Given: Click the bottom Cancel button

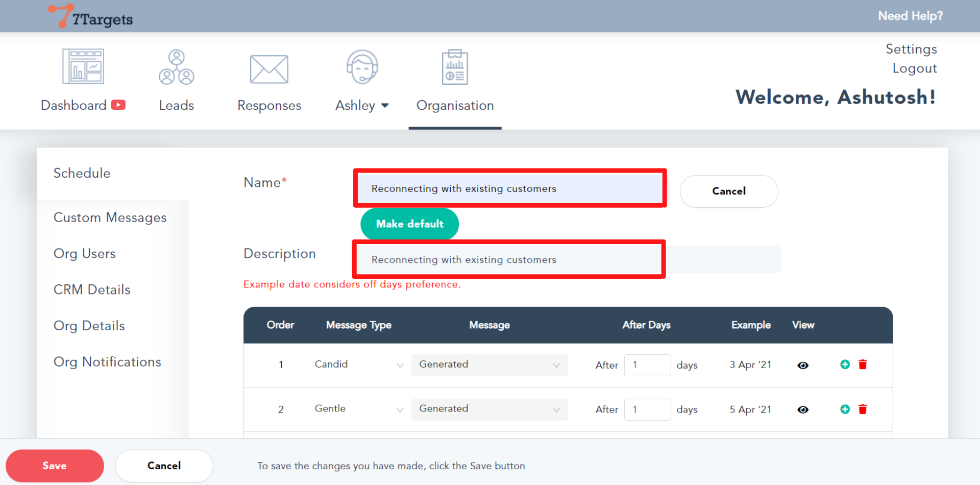Looking at the screenshot, I should click(x=164, y=466).
